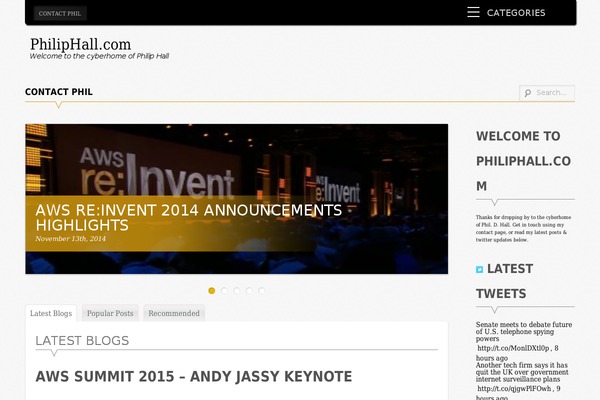Open AWS re:Invent 2014 Announcements Highlights headline

pyautogui.click(x=189, y=217)
